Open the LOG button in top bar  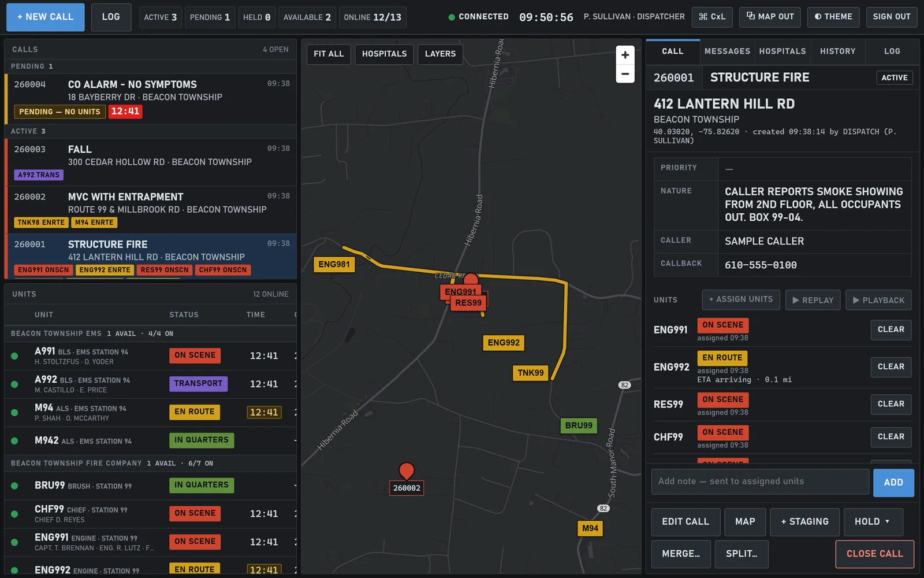(111, 17)
